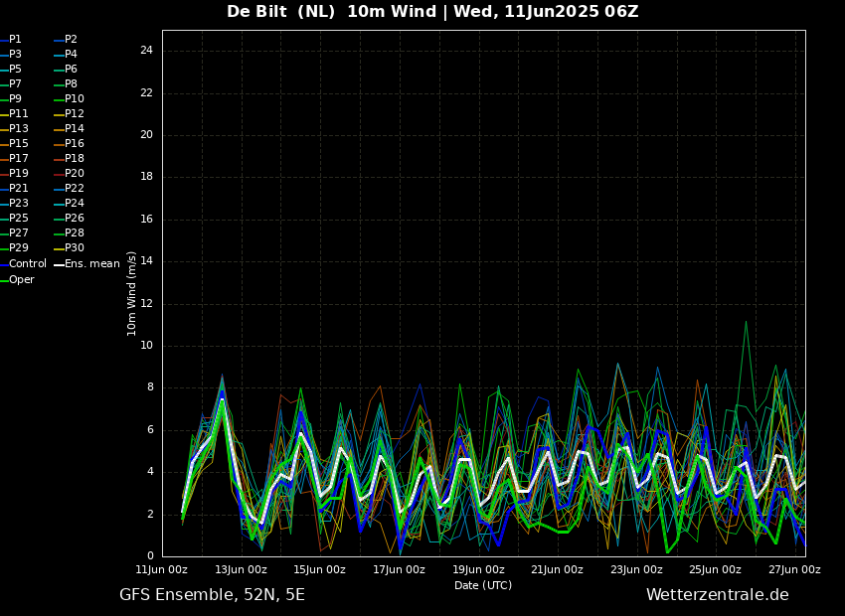The image size is (845, 616).
Task: Click the 13Jun 00z x-axis tick label
Action: click(241, 570)
